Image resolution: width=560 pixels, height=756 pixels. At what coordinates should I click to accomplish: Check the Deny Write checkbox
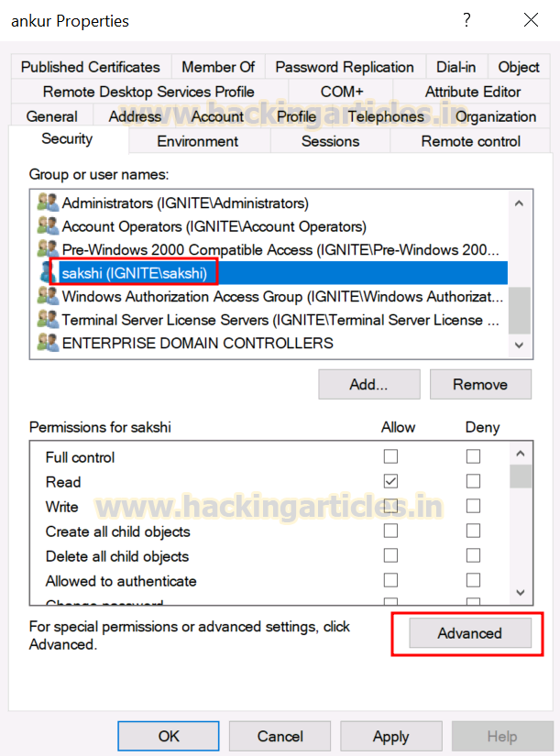coord(473,506)
